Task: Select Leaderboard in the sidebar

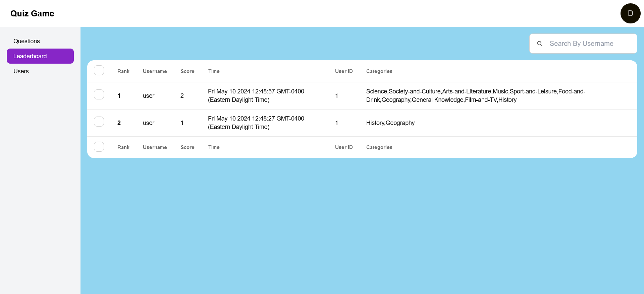Action: [40, 56]
